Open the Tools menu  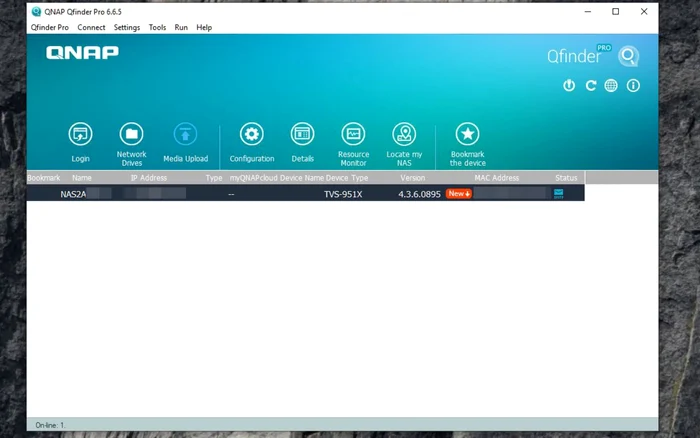[157, 27]
